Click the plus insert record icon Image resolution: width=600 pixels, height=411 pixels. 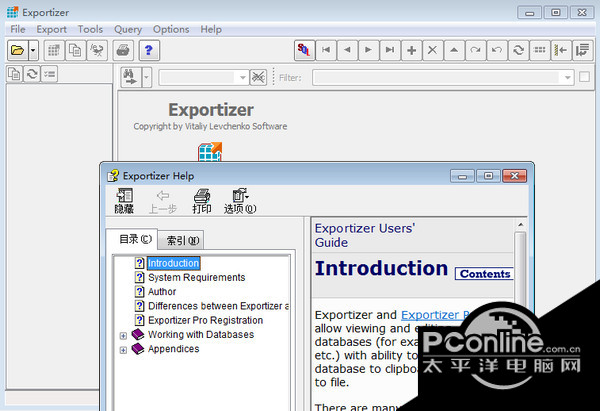point(411,50)
